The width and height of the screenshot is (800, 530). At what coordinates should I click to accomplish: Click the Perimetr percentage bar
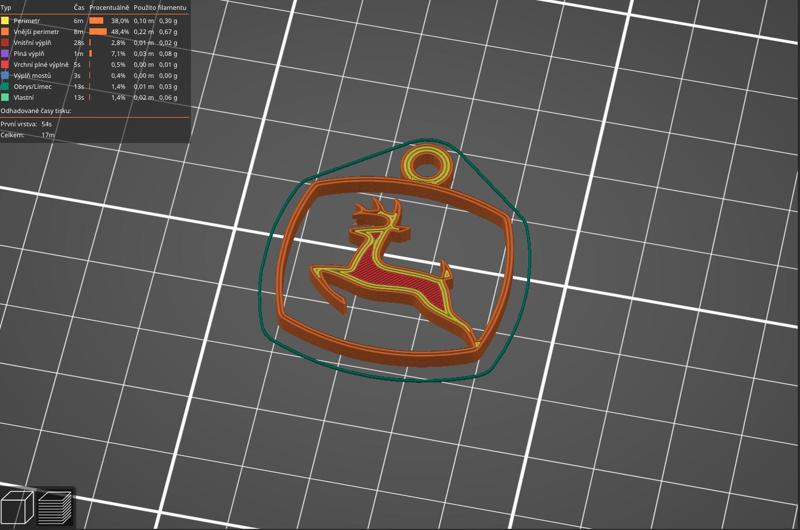tap(96, 21)
